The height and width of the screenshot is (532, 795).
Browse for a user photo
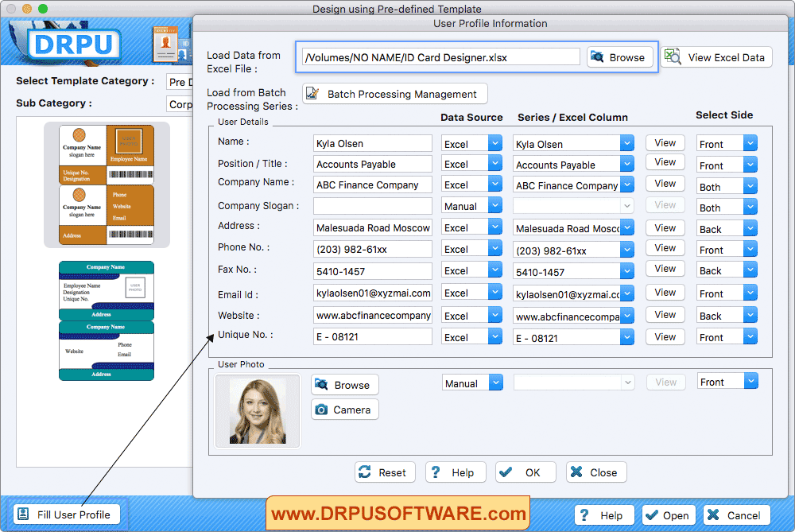[343, 385]
